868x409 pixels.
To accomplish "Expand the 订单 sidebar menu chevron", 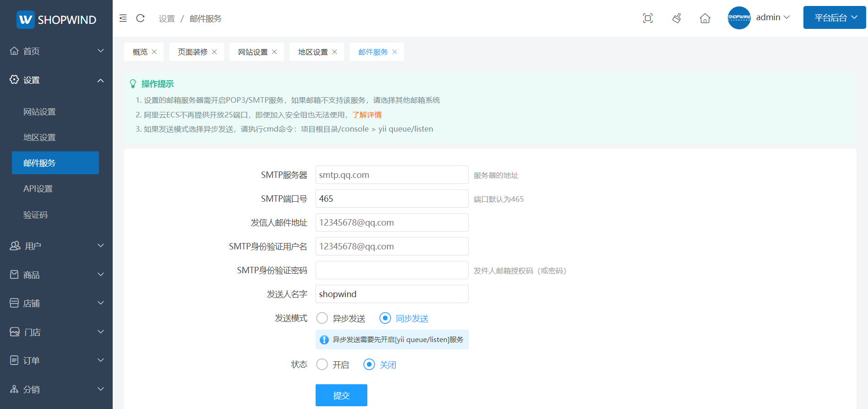I will (101, 360).
